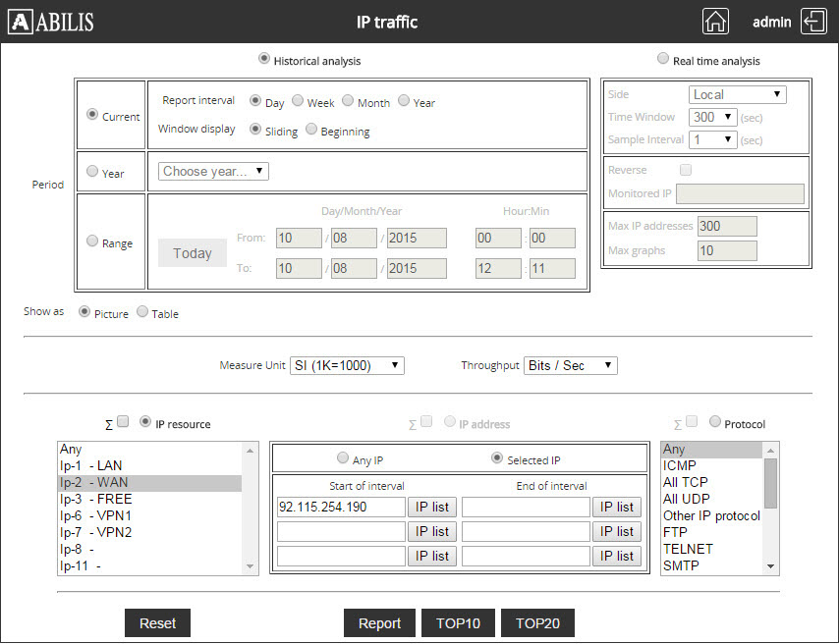The width and height of the screenshot is (839, 644).
Task: Show results as Table
Action: 141,312
